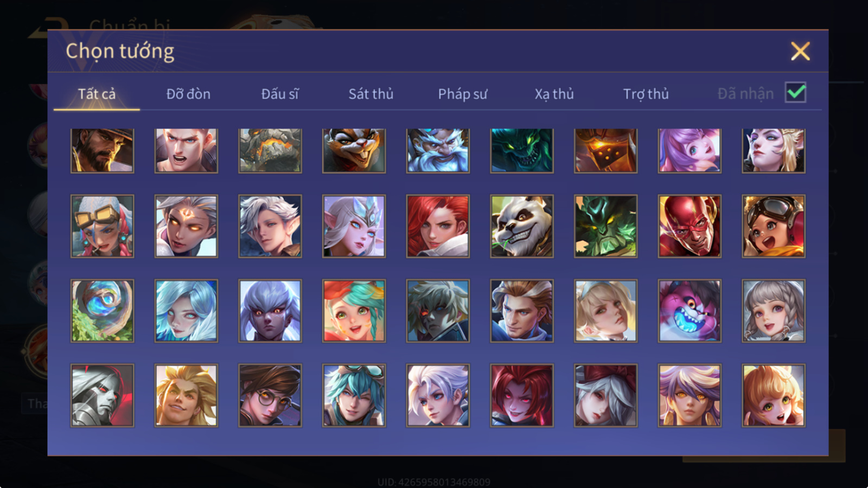
Task: Select the Đấu sĩ tab
Action: 280,94
